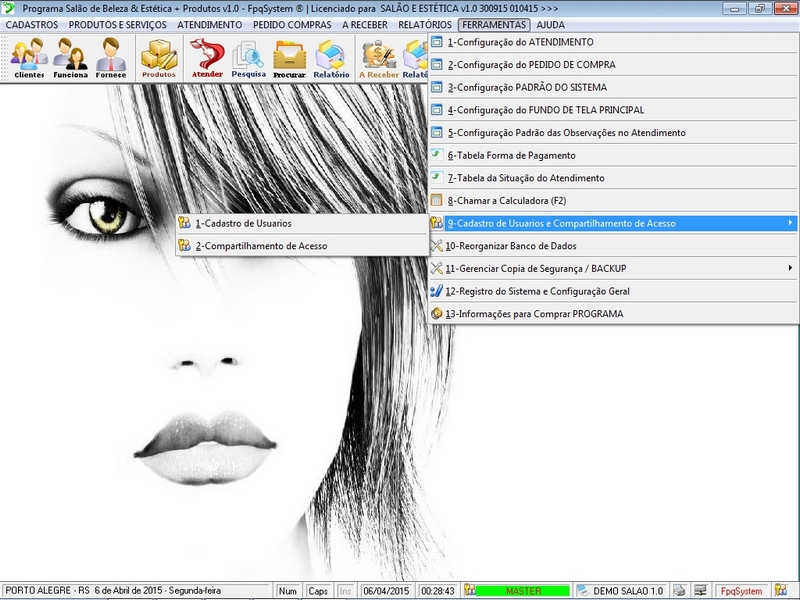Viewport: 800px width, 600px height.
Task: Click tools icon beside Reorganizar Banco de Dados
Action: 437,245
